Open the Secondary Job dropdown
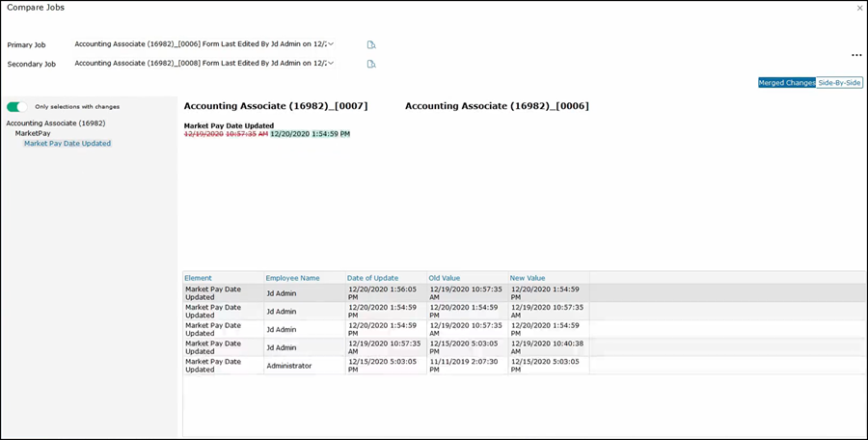Screen dimensions: 868x440 [x=331, y=64]
